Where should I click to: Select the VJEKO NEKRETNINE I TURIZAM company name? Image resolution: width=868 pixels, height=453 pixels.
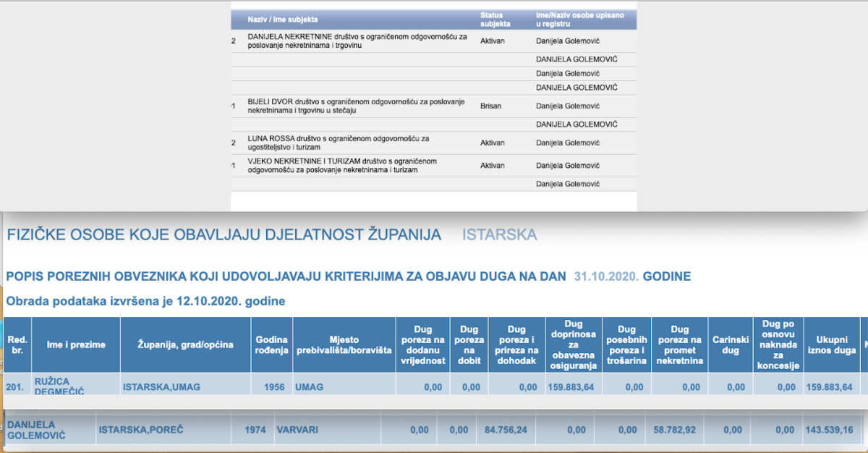tap(342, 165)
